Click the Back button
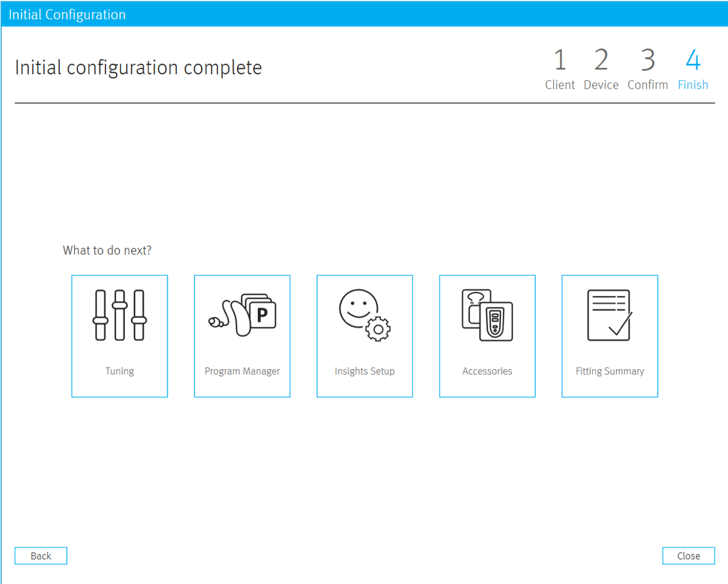Image resolution: width=728 pixels, height=584 pixels. point(40,556)
